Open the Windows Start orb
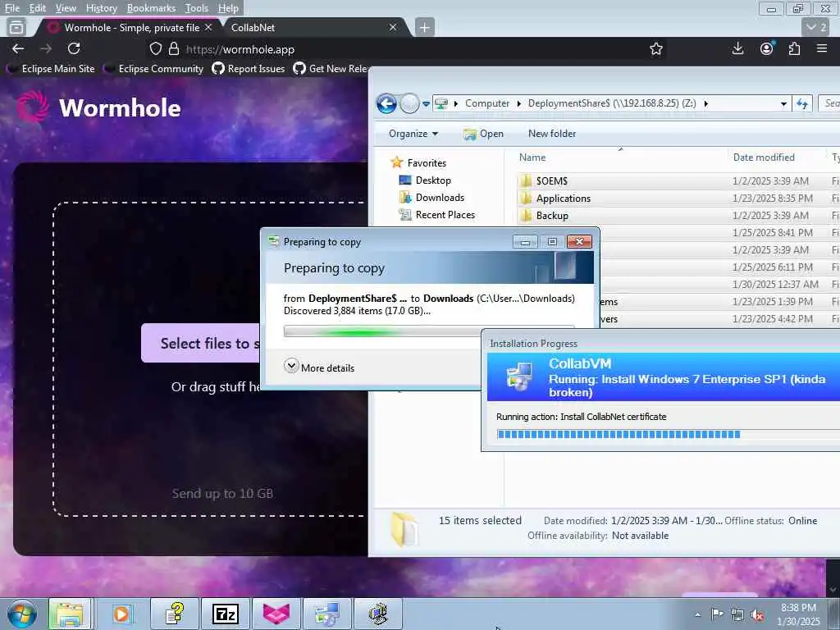Image resolution: width=840 pixels, height=630 pixels. click(x=22, y=614)
